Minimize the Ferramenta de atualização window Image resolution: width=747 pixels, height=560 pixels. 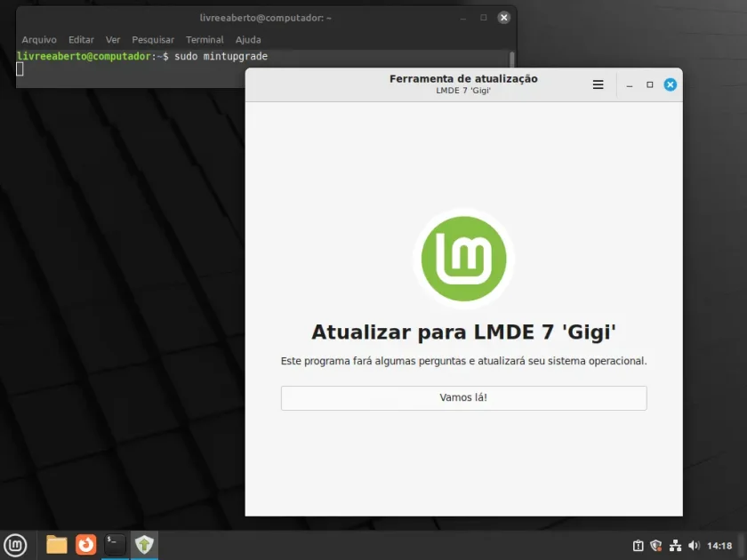[x=630, y=85]
